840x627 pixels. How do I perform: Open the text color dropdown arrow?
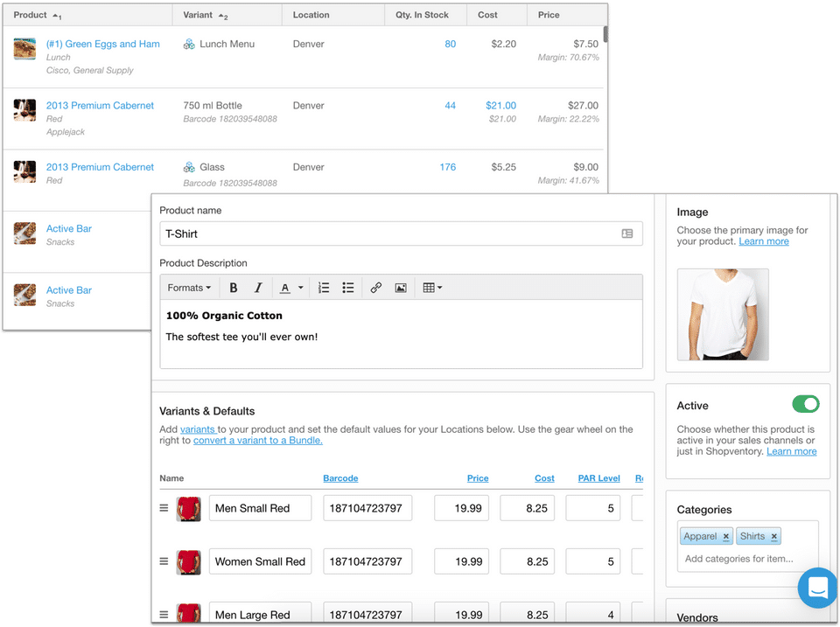point(300,288)
